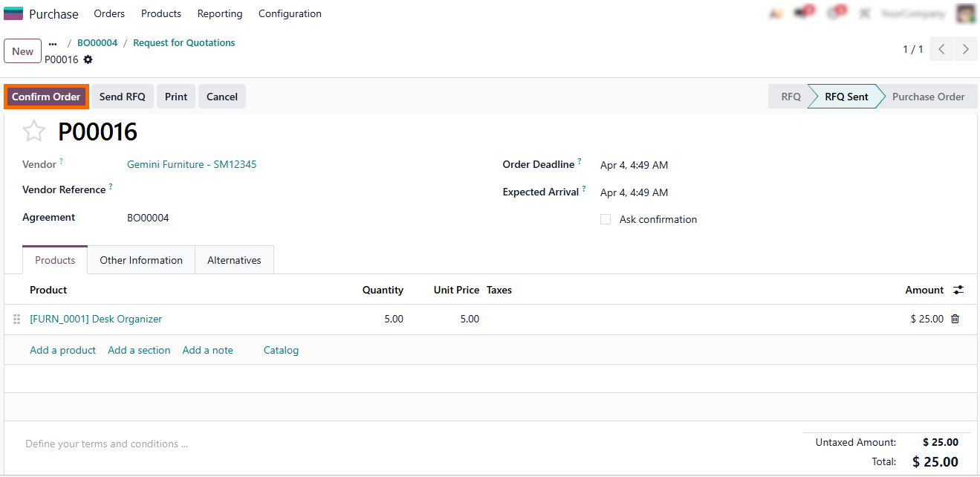980x477 pixels.
Task: Mark P00016 as favorite with the star
Action: [34, 132]
